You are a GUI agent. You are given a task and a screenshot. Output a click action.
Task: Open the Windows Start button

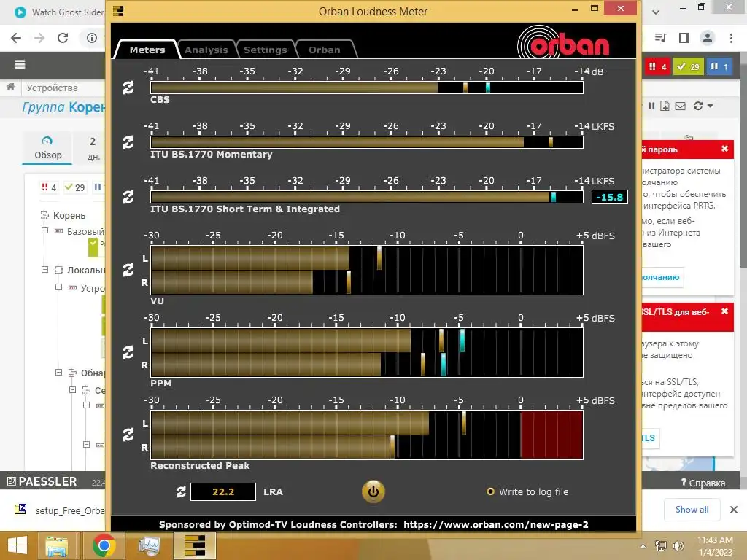coord(18,545)
